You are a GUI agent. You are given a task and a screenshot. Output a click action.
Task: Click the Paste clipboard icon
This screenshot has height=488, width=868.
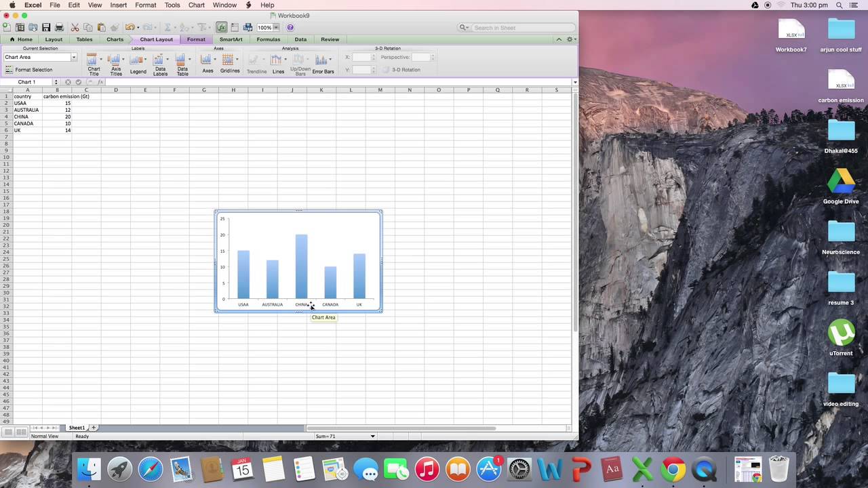(101, 27)
